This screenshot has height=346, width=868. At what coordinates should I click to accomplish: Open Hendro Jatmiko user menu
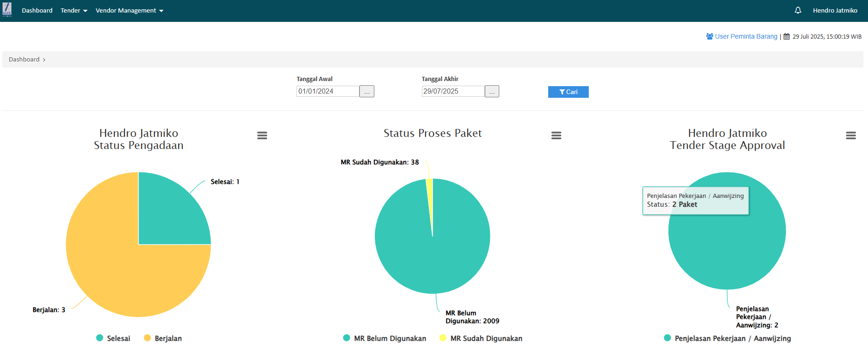835,10
